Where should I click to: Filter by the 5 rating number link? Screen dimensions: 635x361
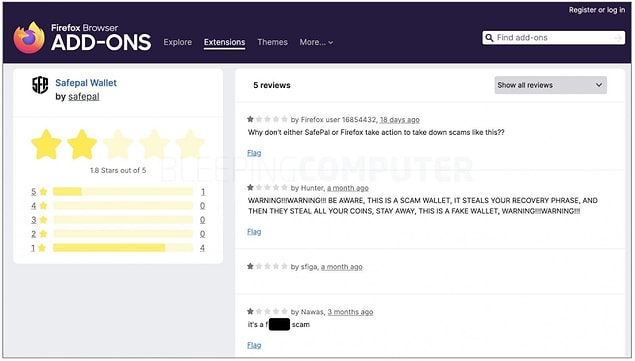34,192
